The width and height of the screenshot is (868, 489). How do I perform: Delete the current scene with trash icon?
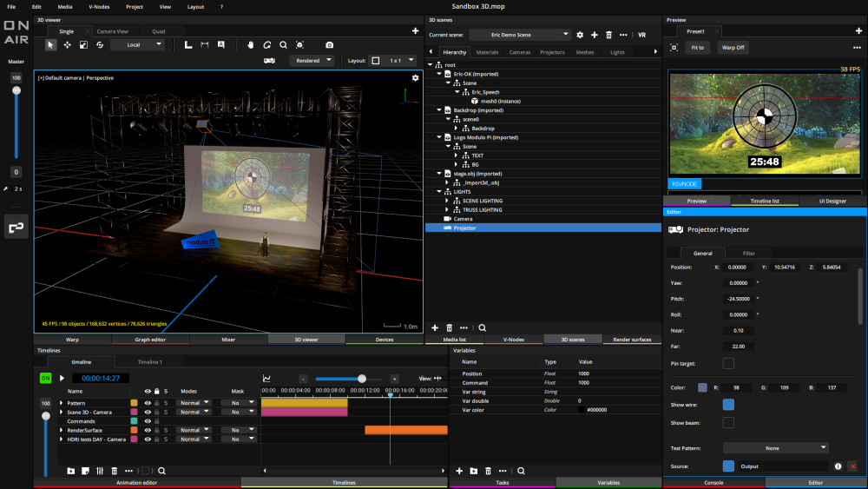[x=608, y=35]
